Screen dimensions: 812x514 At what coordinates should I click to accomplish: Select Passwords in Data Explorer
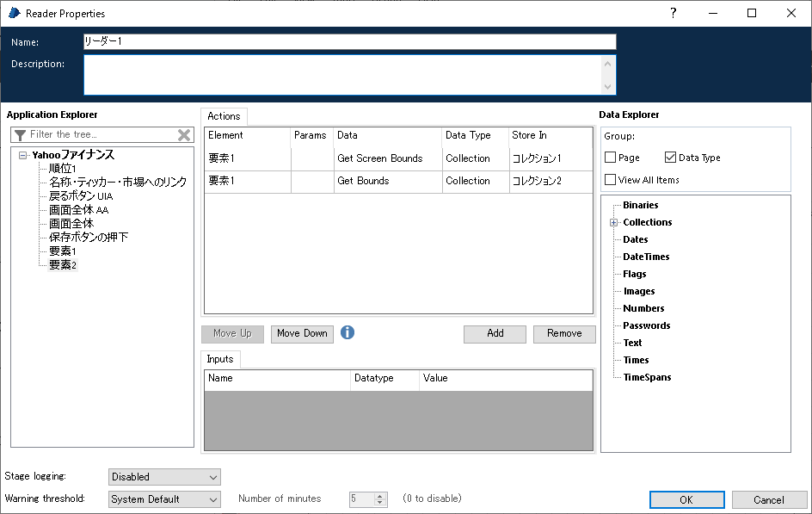coord(646,325)
